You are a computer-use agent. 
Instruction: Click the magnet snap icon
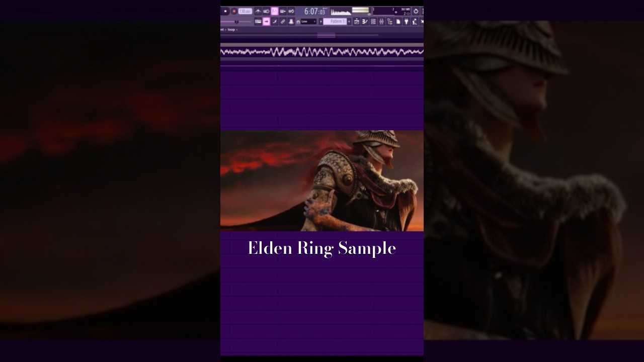point(298,22)
